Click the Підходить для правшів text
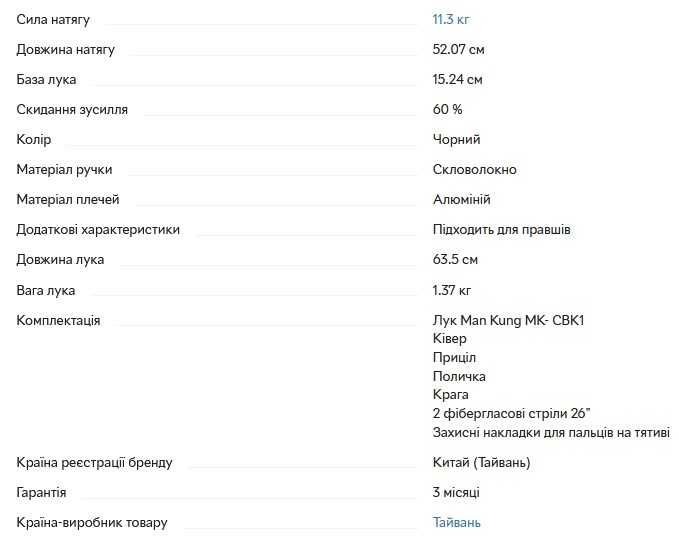The width and height of the screenshot is (679, 540). coord(502,229)
